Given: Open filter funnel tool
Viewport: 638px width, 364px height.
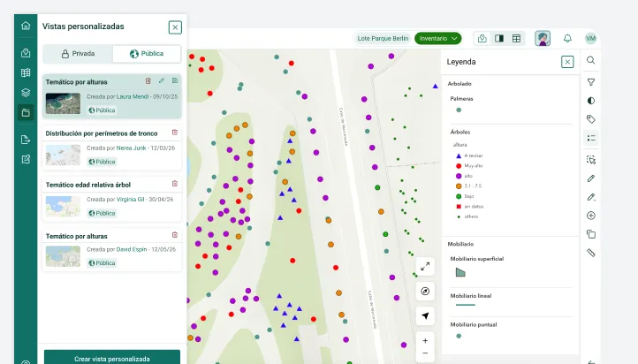Looking at the screenshot, I should (591, 82).
